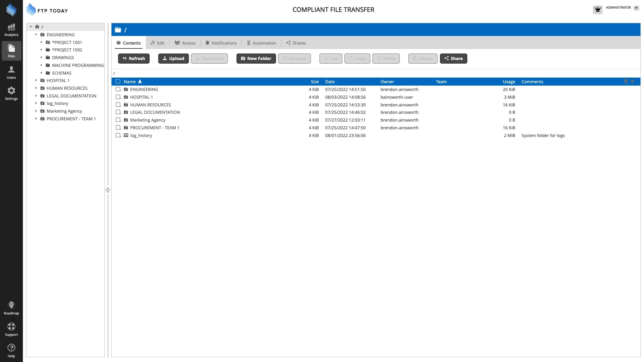Toggle the select-all checkbox in header
Screen dimensions: 644x362
pos(118,81)
